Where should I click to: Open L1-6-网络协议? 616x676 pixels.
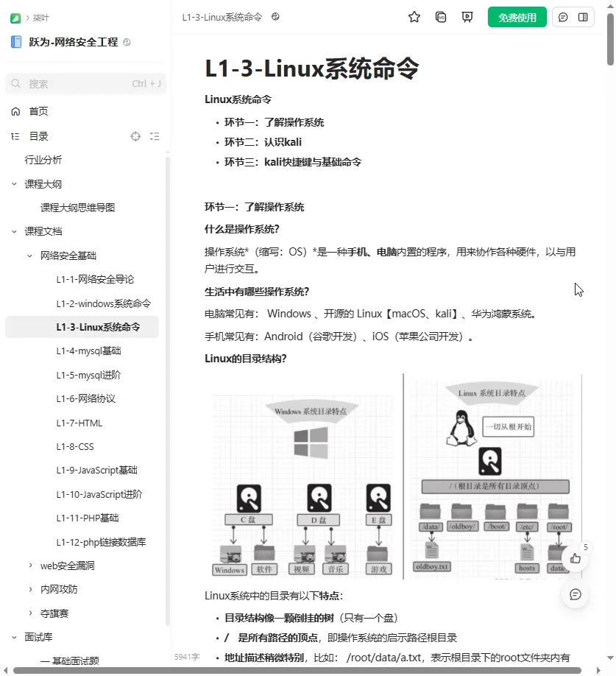(85, 399)
